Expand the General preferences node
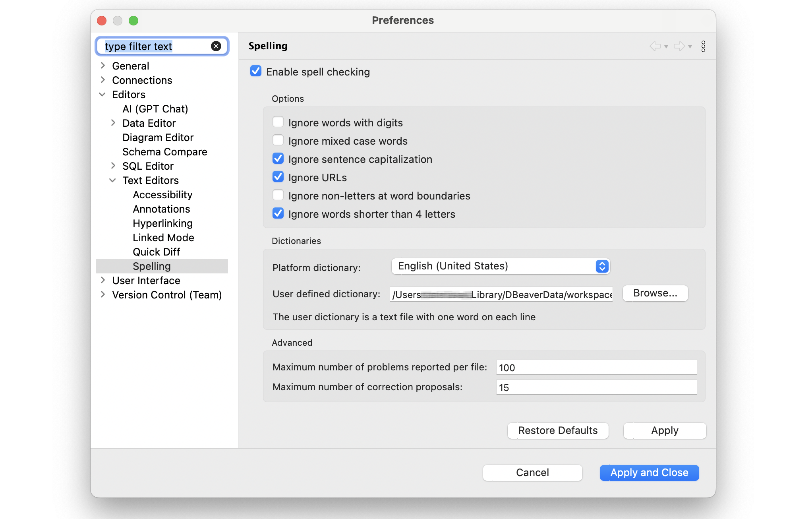 pos(103,66)
